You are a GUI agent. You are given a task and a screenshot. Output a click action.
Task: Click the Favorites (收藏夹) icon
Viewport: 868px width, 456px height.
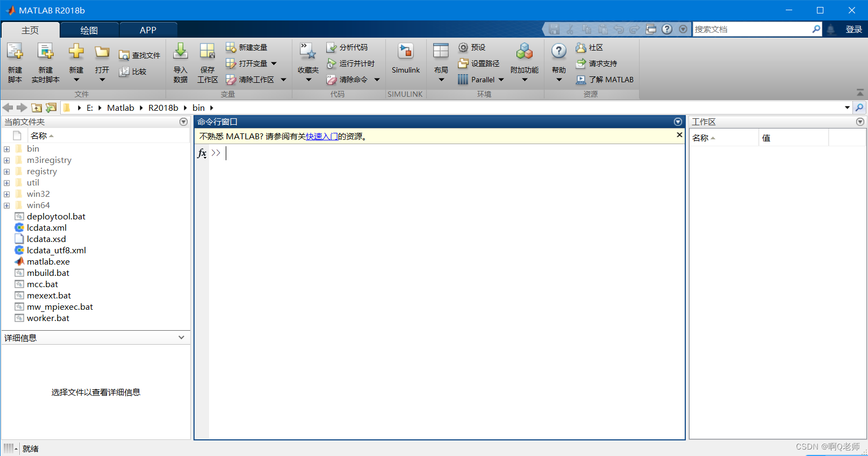(308, 52)
